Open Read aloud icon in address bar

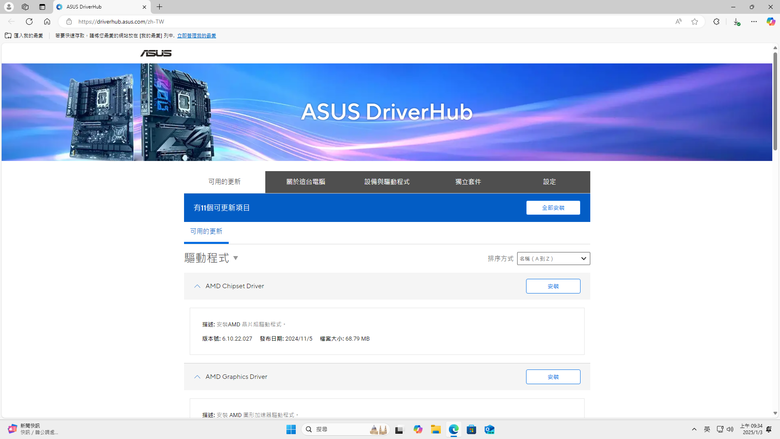(x=679, y=21)
